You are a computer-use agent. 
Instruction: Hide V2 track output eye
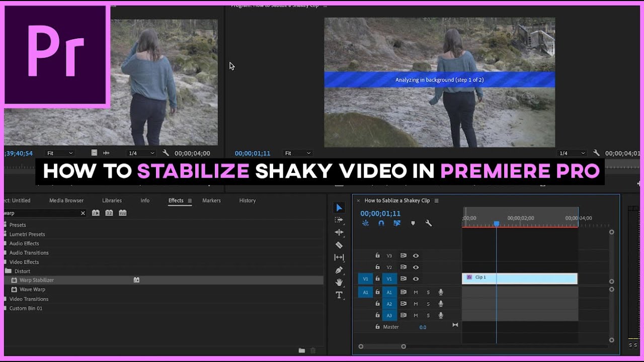(x=416, y=267)
